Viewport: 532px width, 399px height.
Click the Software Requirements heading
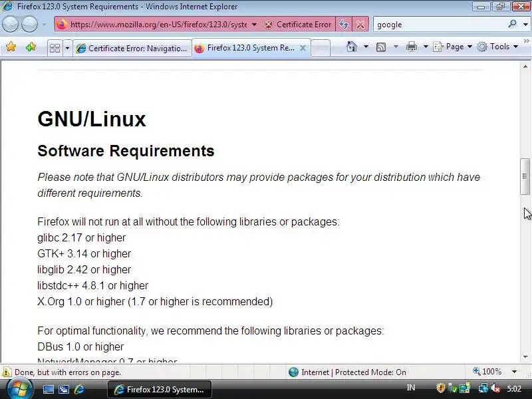[126, 151]
